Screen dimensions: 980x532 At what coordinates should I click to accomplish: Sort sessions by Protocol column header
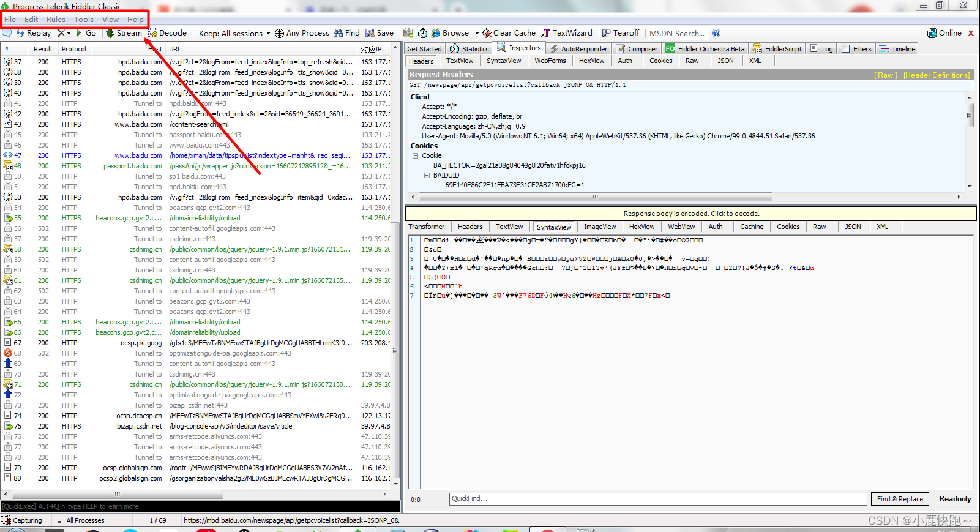tap(74, 49)
